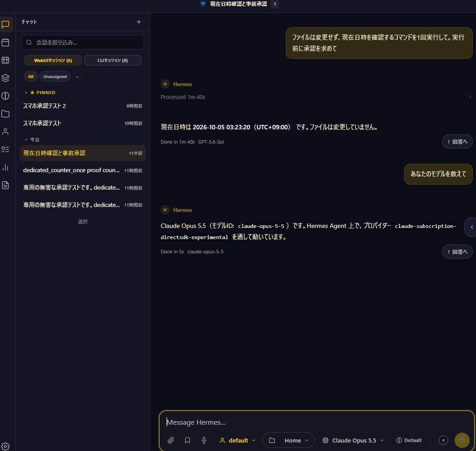The image size is (476, 451).
Task: Click the bookmark icon in composer
Action: click(188, 440)
